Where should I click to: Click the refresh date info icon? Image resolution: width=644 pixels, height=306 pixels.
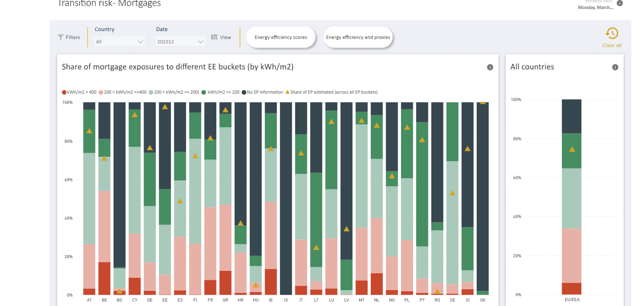tap(619, 3)
